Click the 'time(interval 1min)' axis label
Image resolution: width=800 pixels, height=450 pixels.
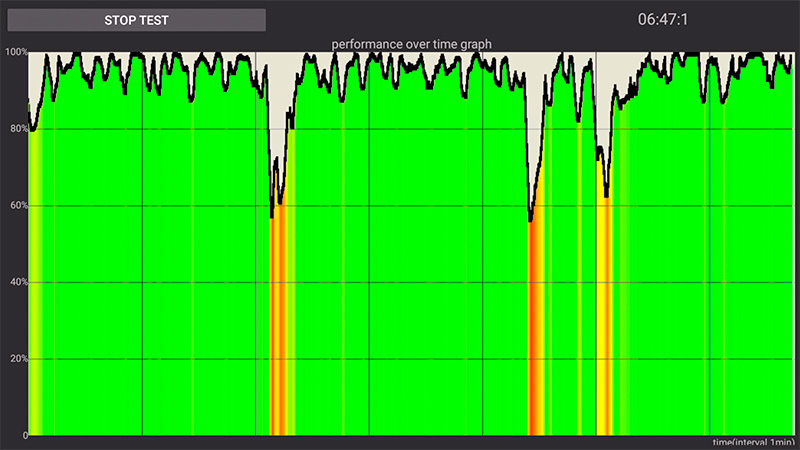click(x=754, y=442)
